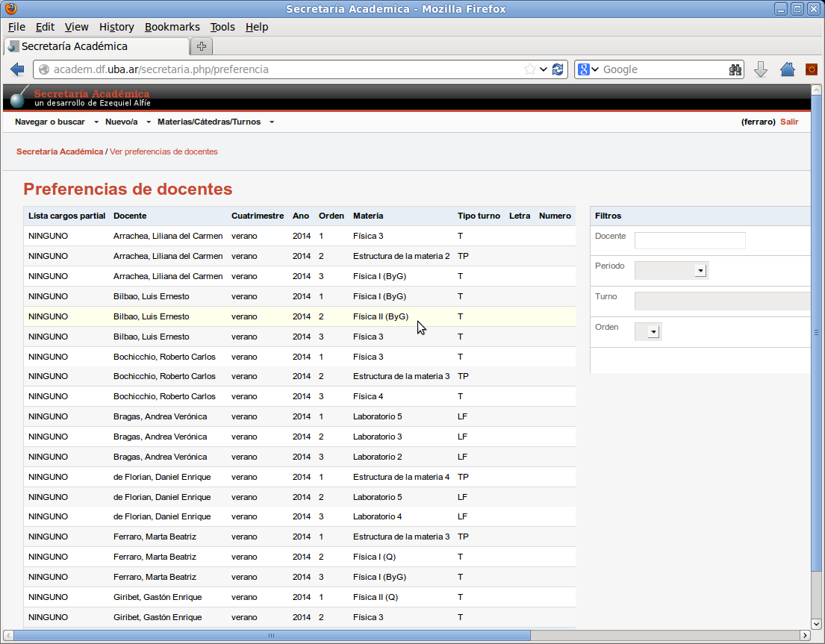
Task: Click the Orden column header in the table
Action: [x=331, y=216]
